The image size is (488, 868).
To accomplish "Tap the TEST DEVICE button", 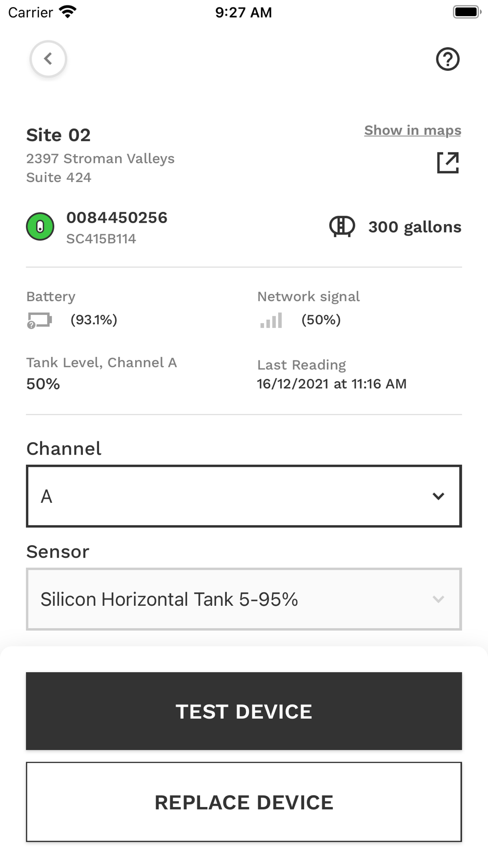I will (x=244, y=711).
